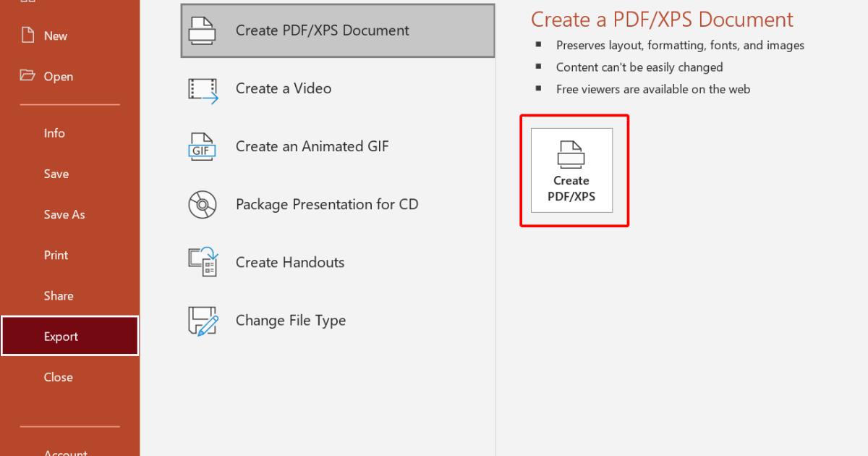Click the CD disc icon for Package Presentation
The width and height of the screenshot is (868, 456).
coord(204,204)
